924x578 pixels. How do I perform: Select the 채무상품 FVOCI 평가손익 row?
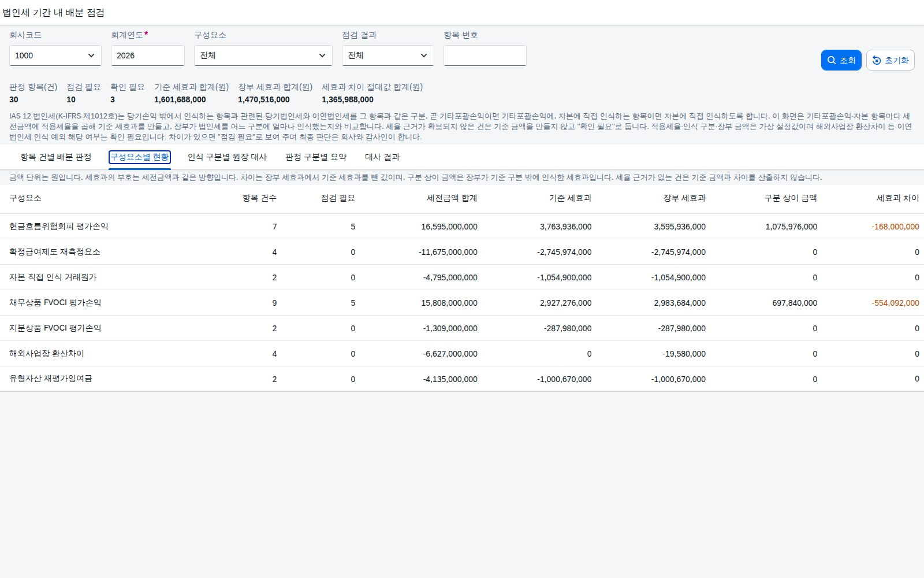[x=462, y=303]
